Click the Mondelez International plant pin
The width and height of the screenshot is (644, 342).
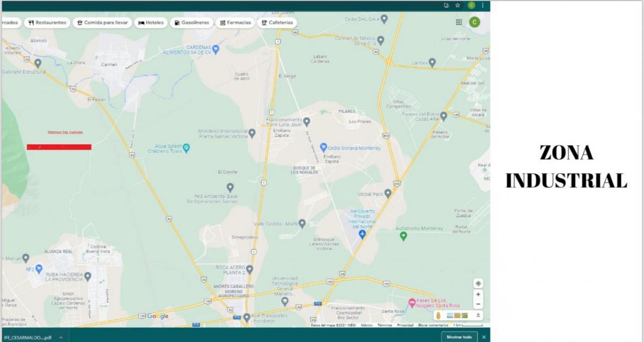(252, 132)
